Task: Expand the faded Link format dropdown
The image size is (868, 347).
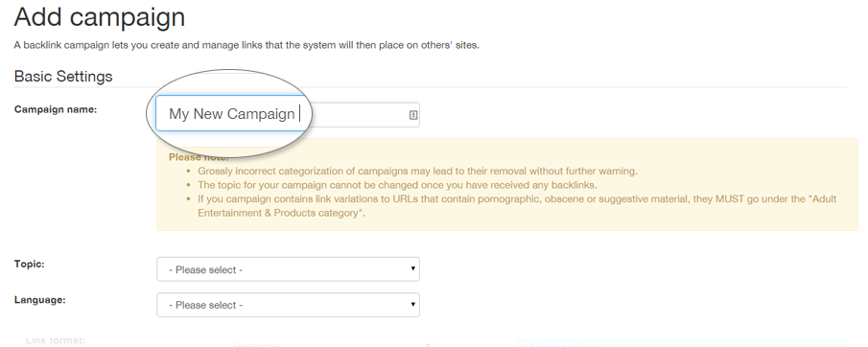Action: [328, 342]
